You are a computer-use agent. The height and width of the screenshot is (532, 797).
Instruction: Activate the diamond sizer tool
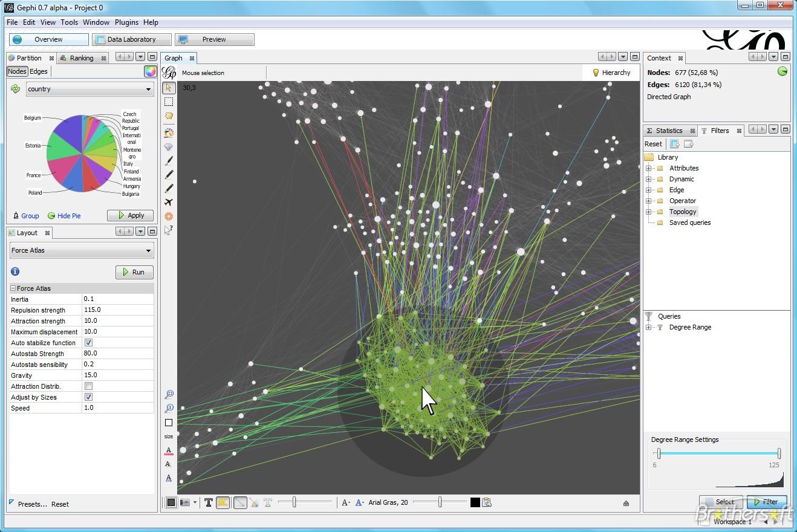[169, 147]
